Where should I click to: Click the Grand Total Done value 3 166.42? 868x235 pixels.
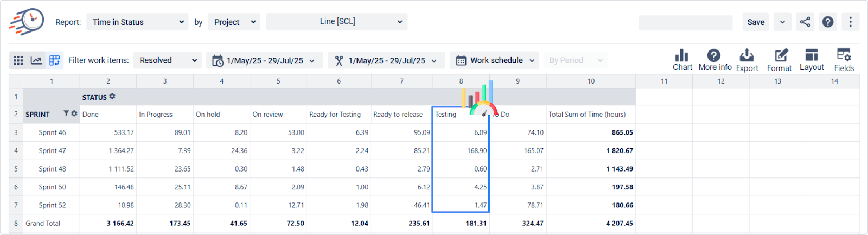(108, 223)
